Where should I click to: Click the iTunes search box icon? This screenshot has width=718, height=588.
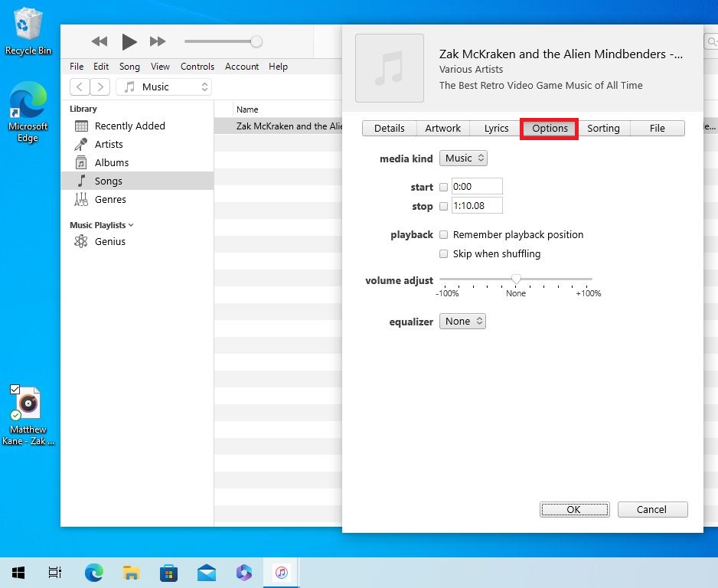(x=712, y=41)
